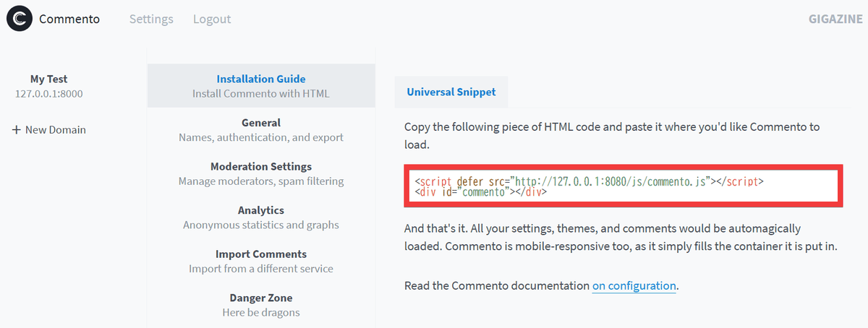
Task: Click "Install Commento with HTML" subtitle
Action: (261, 94)
